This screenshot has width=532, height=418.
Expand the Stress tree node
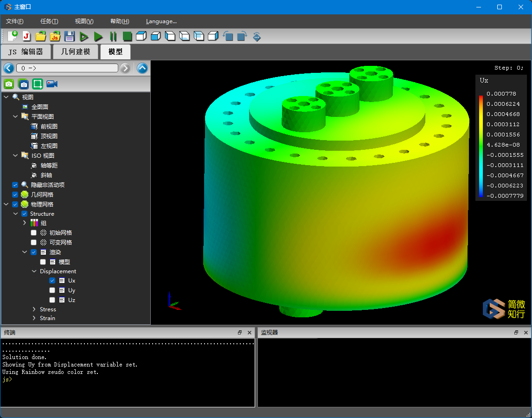[x=34, y=309]
